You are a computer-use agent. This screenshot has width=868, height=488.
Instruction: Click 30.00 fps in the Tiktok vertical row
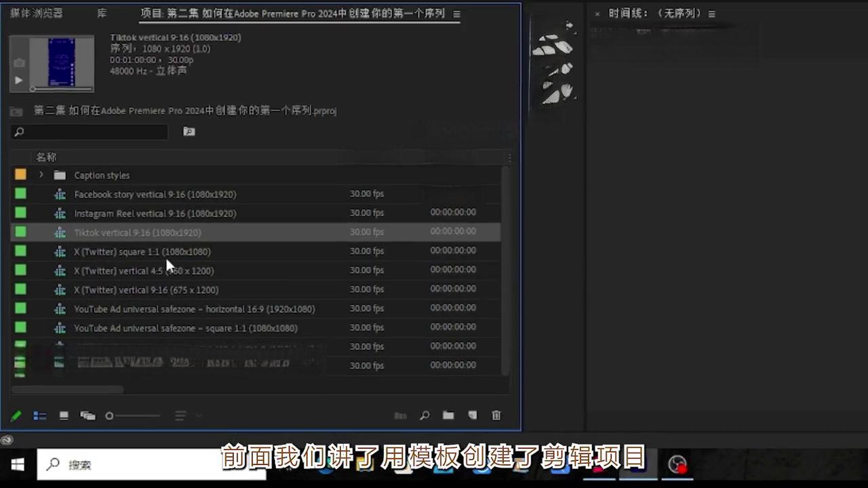[x=367, y=232]
